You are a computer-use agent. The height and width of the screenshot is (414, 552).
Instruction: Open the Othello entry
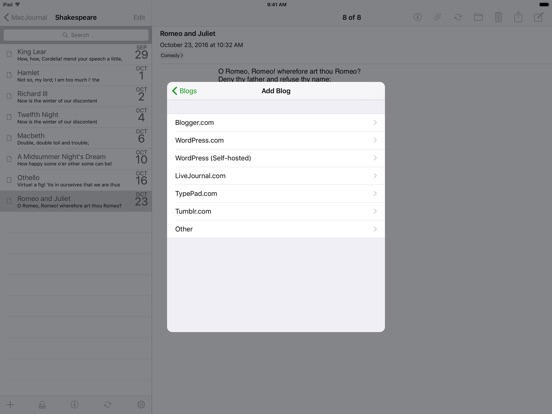[x=76, y=180]
